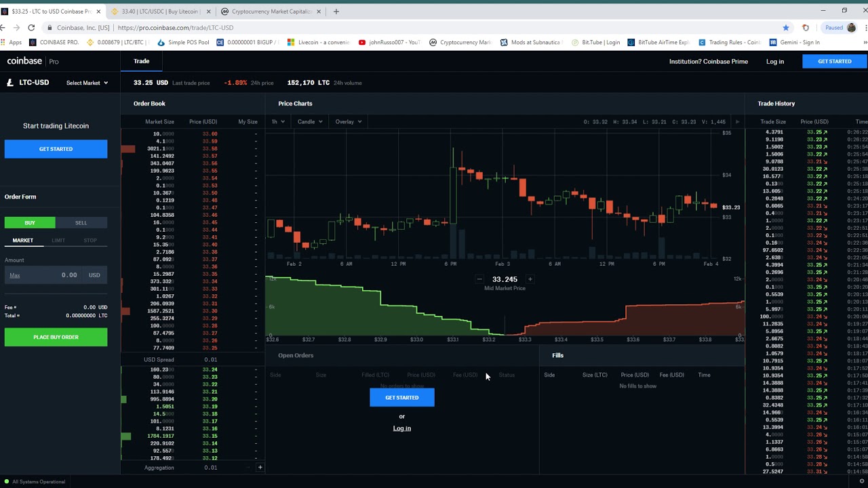Image resolution: width=868 pixels, height=488 pixels.
Task: Select the BUY side toggle
Action: [30, 222]
